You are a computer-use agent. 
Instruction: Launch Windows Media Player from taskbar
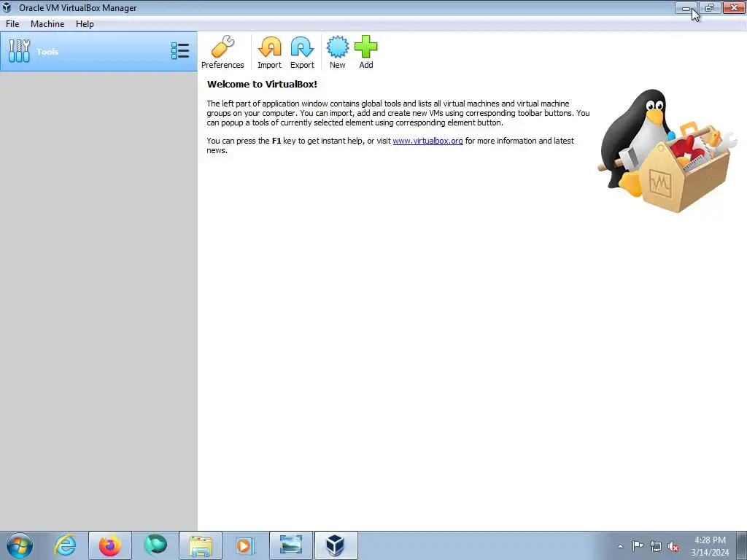pyautogui.click(x=245, y=545)
